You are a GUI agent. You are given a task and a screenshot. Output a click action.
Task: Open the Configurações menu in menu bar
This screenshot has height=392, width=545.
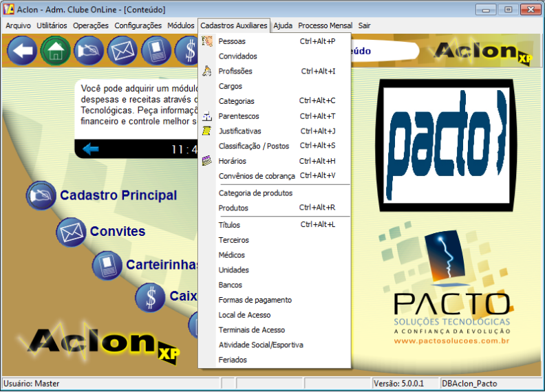[138, 25]
